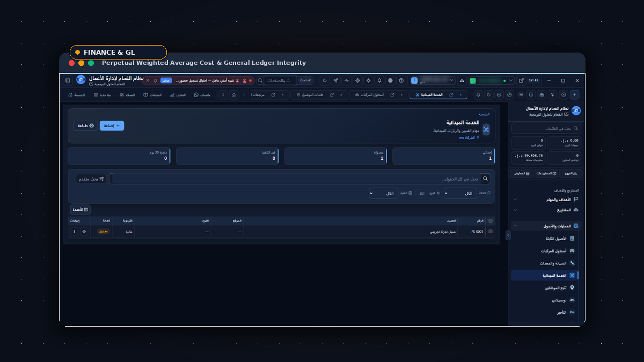Image resolution: width=644 pixels, height=362 pixels.
Task: Open the organization chart icon
Action: tap(462, 80)
